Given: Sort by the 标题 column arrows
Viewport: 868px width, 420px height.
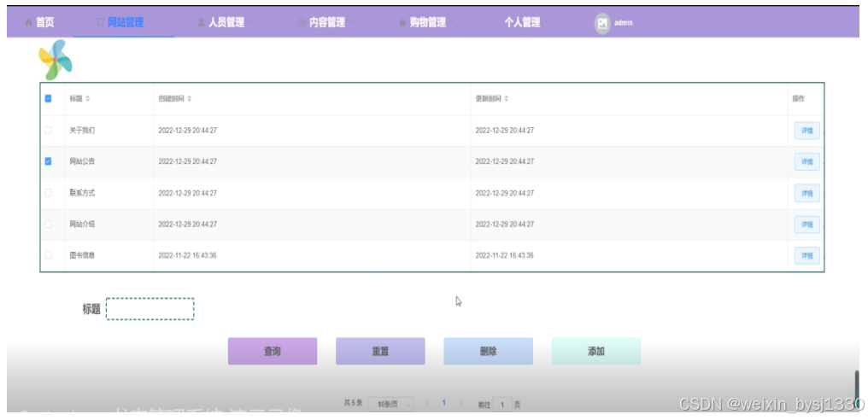Looking at the screenshot, I should pos(87,99).
